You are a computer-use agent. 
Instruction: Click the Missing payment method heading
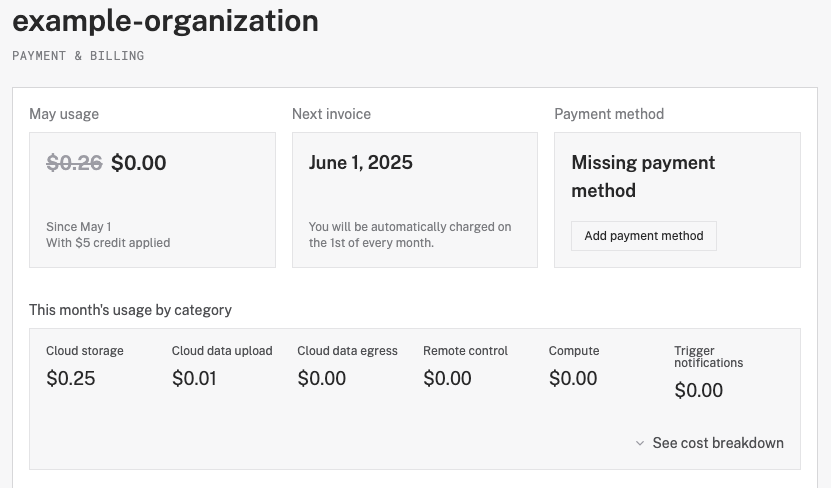point(643,176)
